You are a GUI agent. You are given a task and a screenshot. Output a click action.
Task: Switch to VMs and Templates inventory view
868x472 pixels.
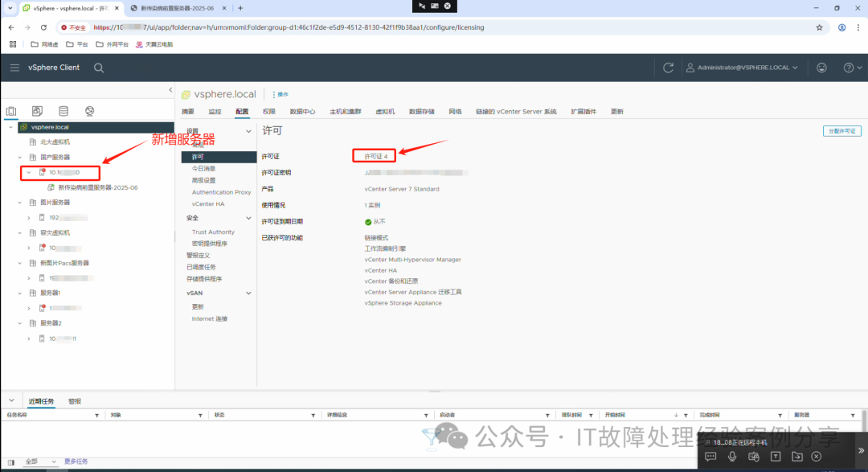[x=37, y=111]
